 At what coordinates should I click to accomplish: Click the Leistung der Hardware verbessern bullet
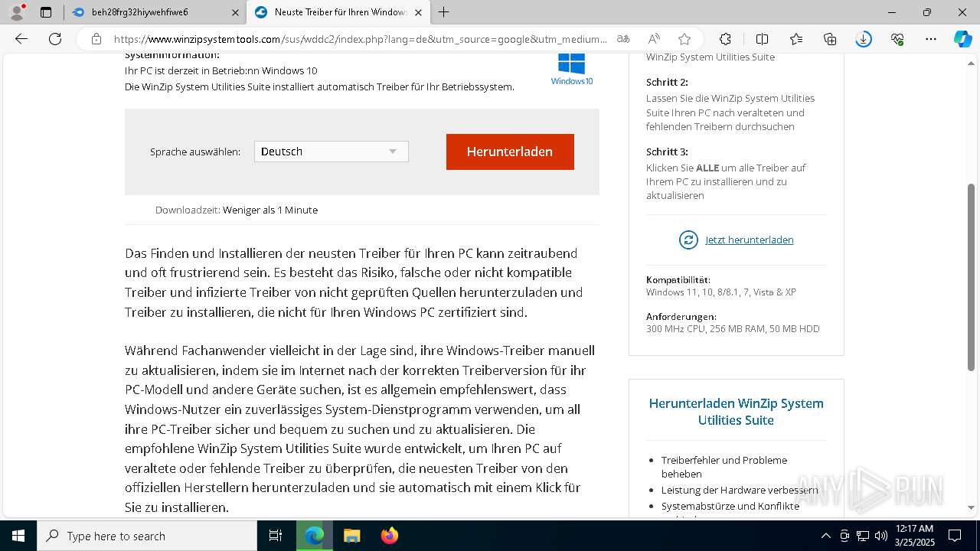tap(740, 490)
